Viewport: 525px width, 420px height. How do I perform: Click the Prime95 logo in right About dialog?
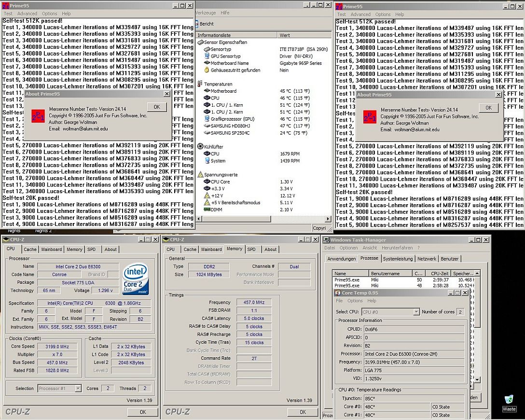click(x=370, y=117)
